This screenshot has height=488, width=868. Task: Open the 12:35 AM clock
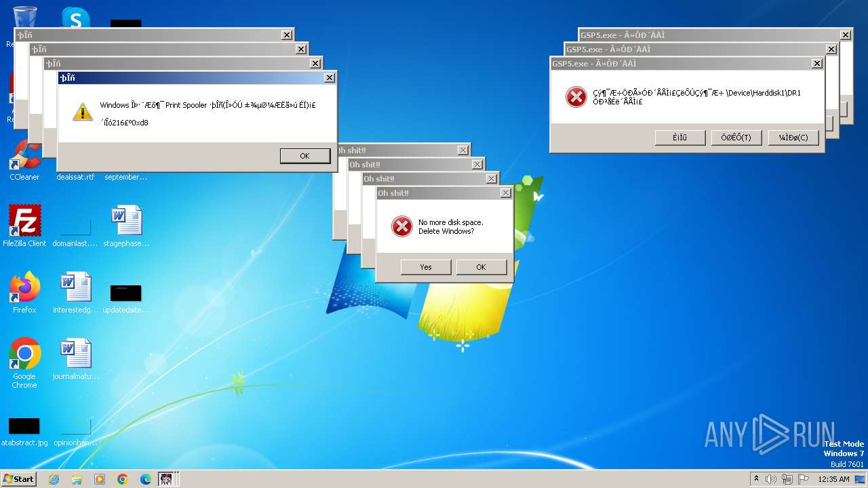(833, 479)
